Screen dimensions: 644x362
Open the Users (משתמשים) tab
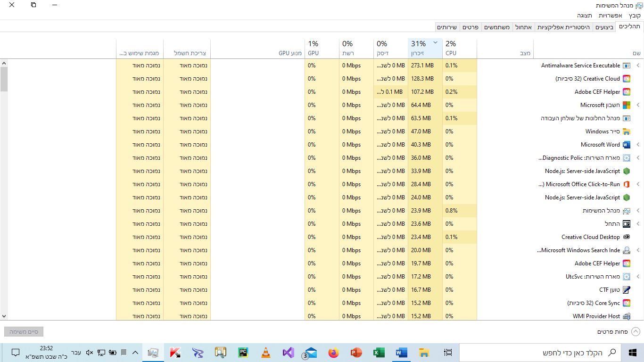click(x=496, y=27)
